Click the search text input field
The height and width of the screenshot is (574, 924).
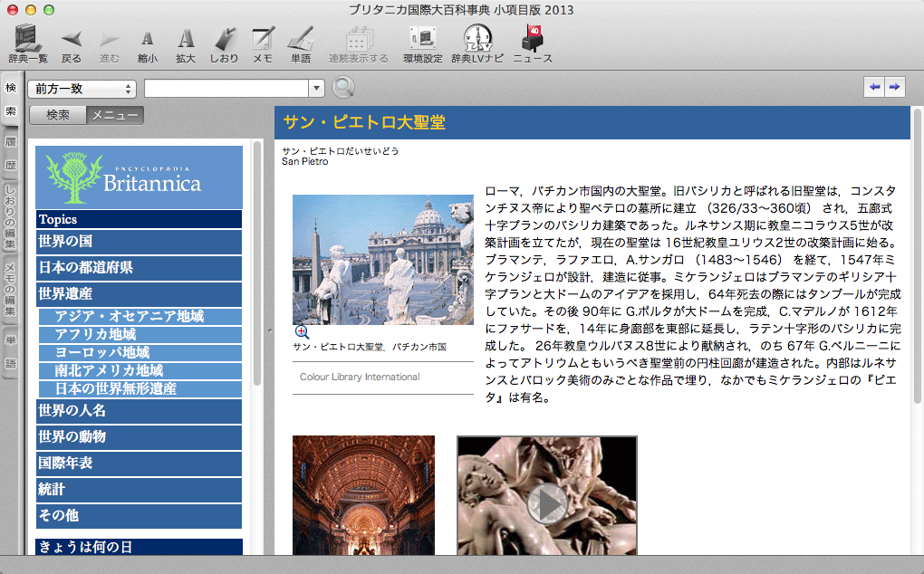[226, 89]
